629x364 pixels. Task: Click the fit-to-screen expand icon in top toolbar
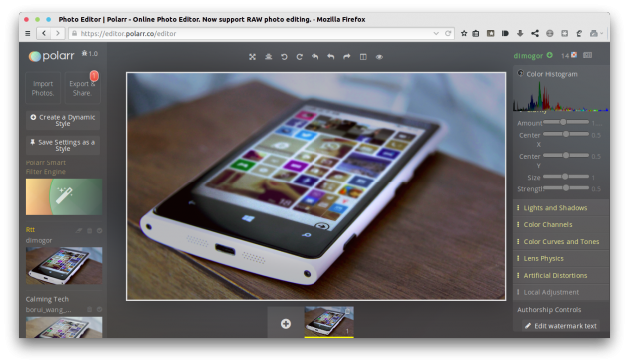[x=252, y=57]
